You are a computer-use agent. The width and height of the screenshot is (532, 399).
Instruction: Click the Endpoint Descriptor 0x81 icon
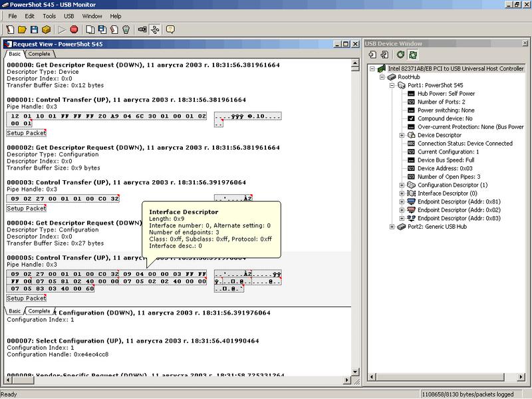(411, 201)
